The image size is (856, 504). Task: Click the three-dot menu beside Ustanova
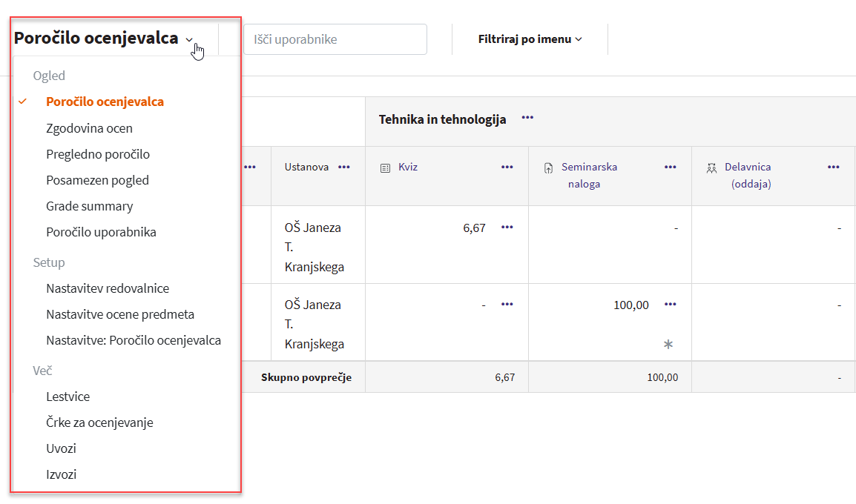[344, 167]
